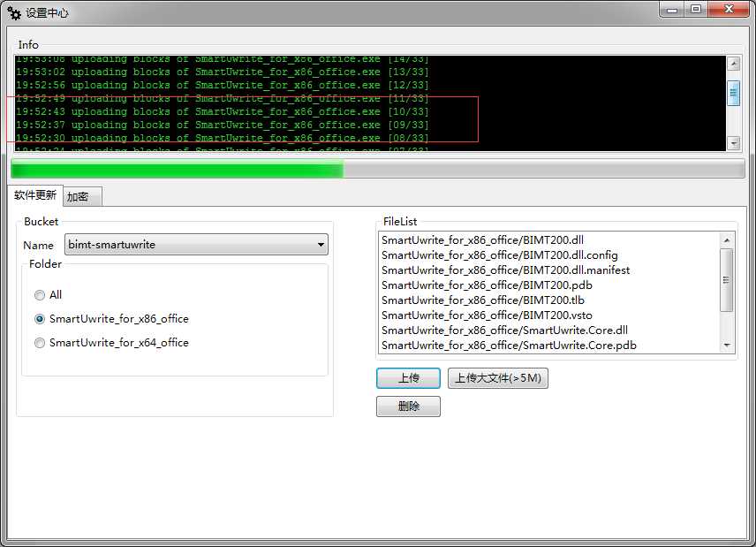The image size is (756, 547).
Task: Click log line for block [13/33]
Action: pos(223,72)
